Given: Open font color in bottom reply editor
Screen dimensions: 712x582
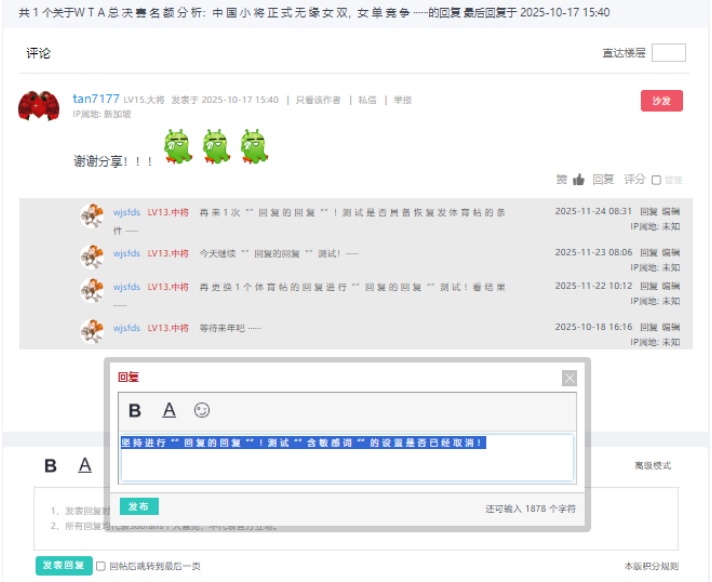Looking at the screenshot, I should pos(85,465).
